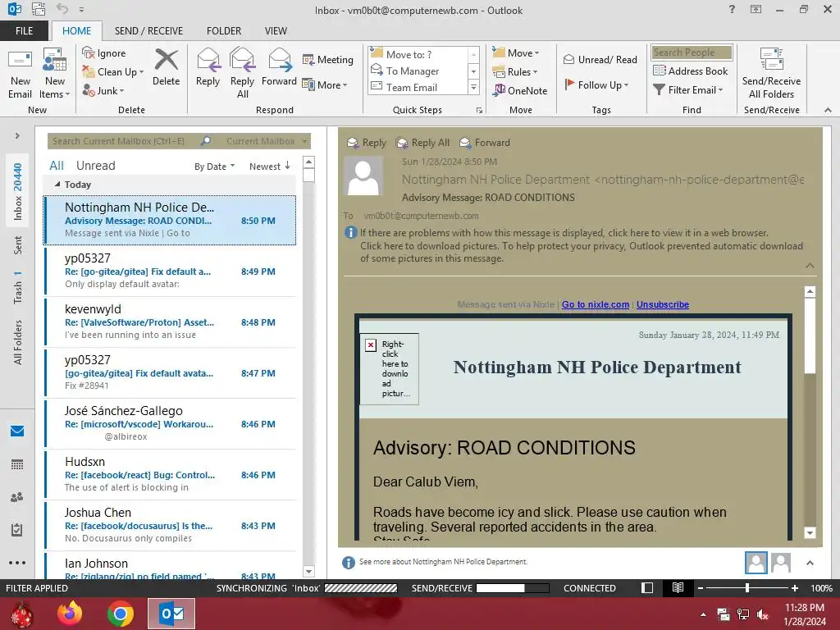Open the Rules dropdown

515,71
